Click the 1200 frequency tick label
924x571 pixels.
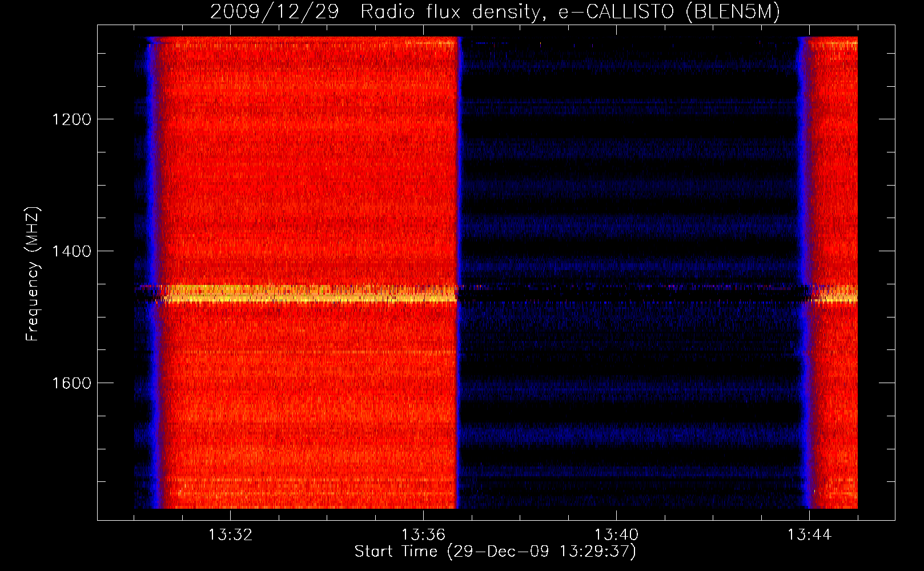coord(71,119)
